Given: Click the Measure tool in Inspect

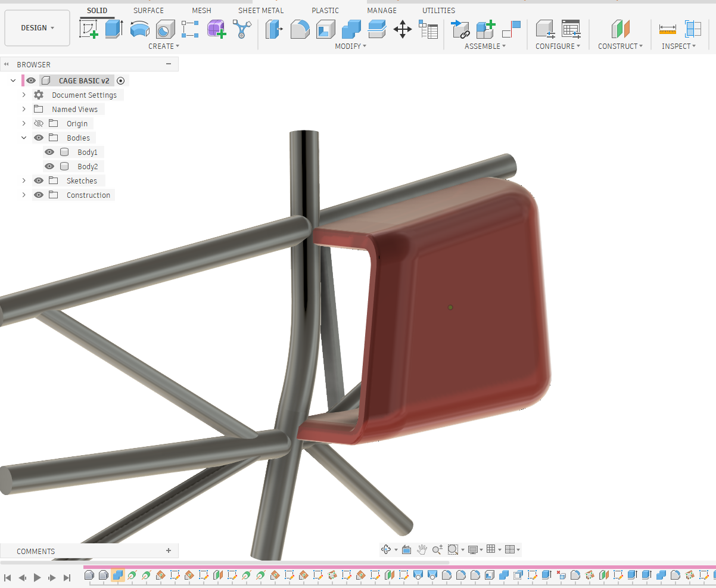Looking at the screenshot, I should pyautogui.click(x=668, y=29).
